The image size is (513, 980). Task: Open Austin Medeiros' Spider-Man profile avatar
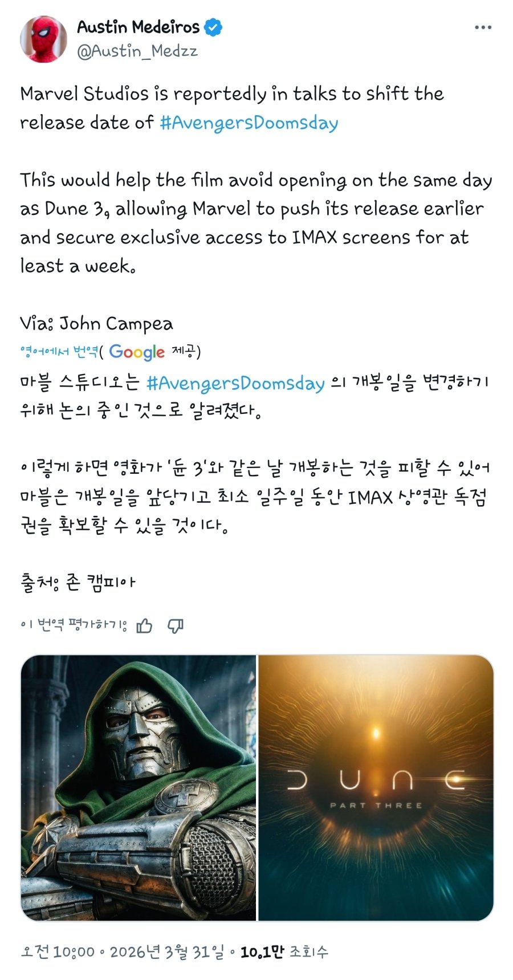pos(43,39)
